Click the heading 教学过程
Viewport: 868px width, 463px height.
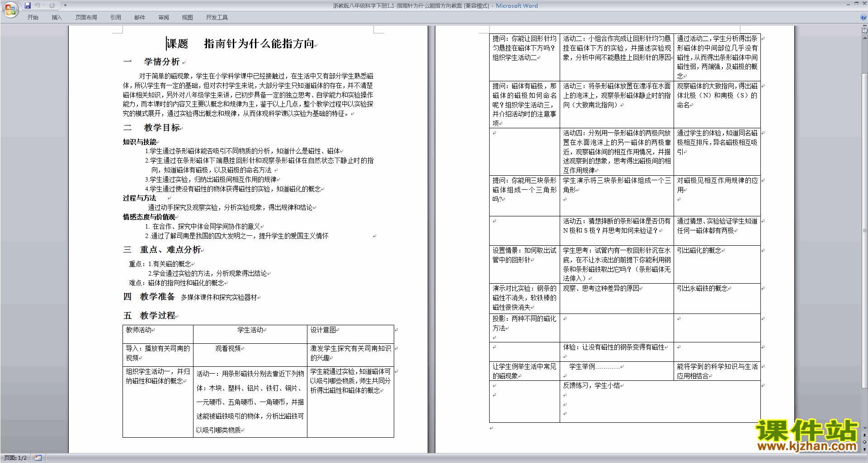(157, 316)
